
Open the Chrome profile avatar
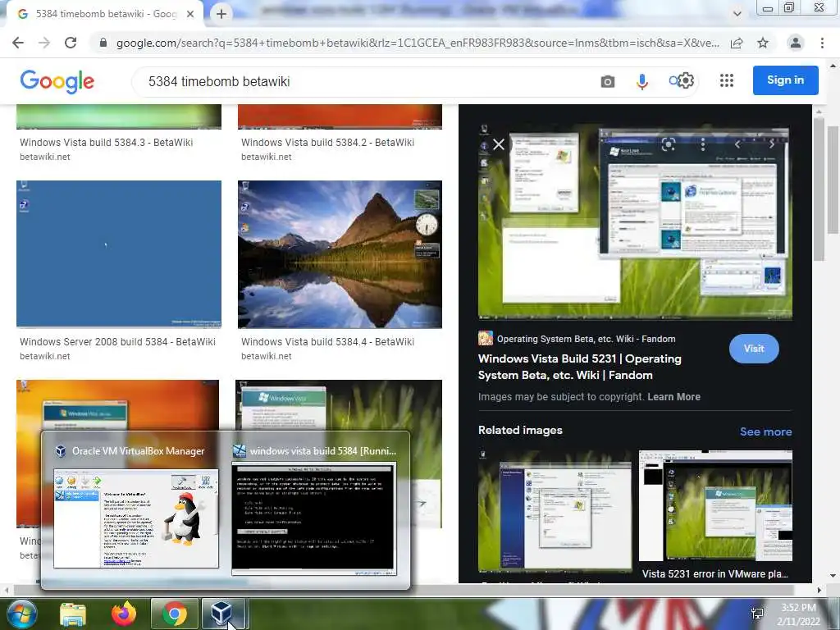(796, 43)
